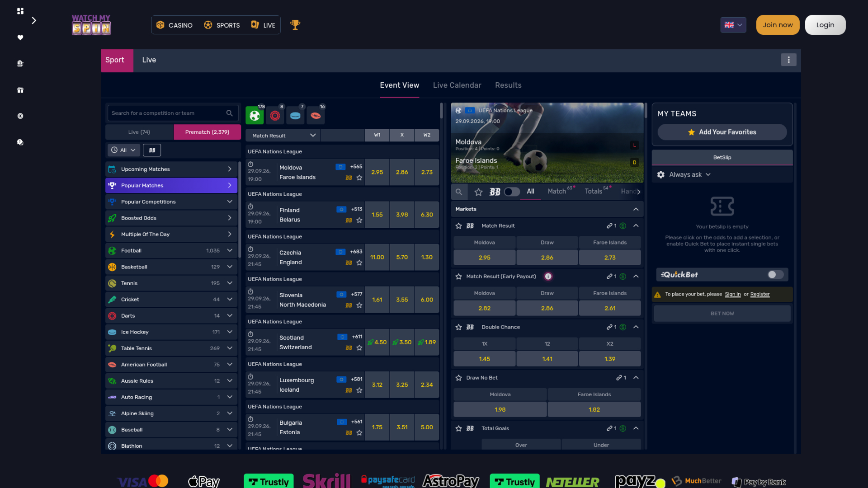Open Early Payout info icon

[x=548, y=277]
